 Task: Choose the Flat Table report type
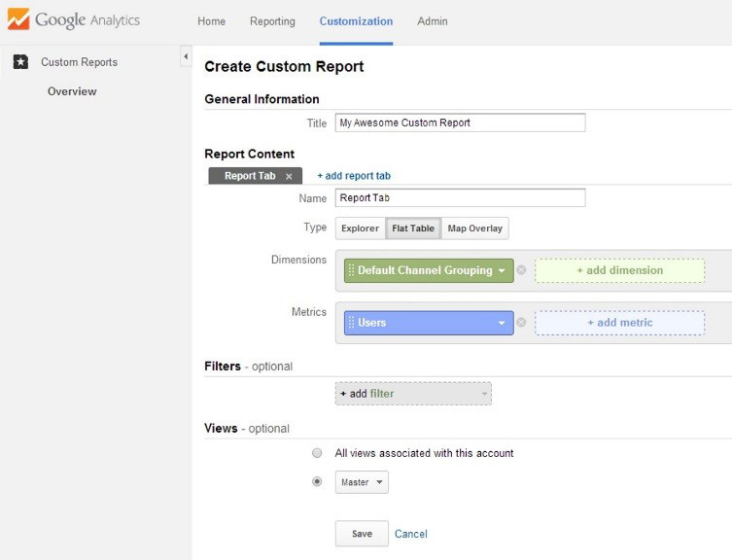[413, 228]
